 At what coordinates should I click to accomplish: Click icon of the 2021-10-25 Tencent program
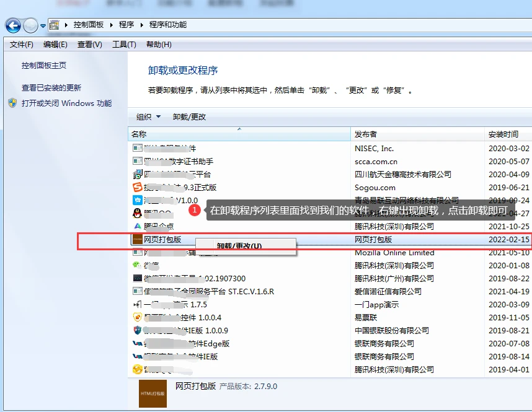tap(138, 226)
